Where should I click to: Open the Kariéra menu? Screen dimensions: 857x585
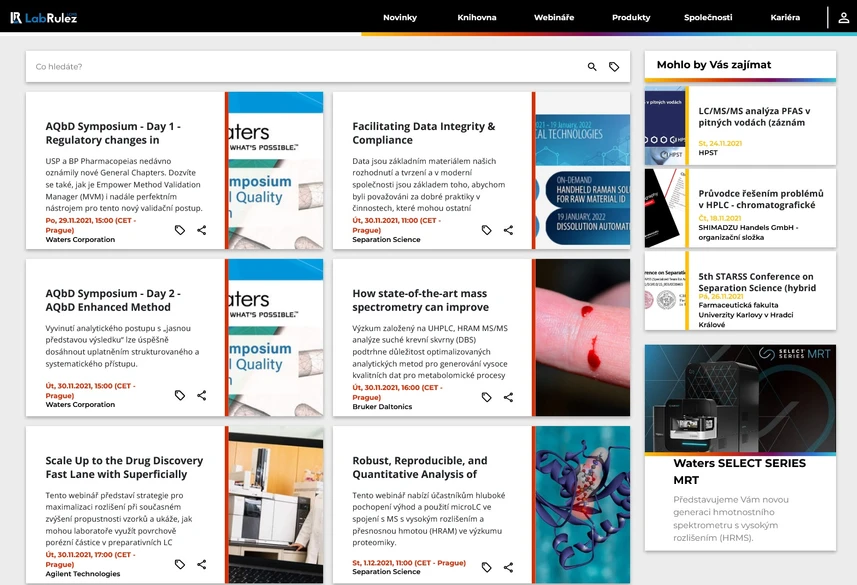click(785, 17)
